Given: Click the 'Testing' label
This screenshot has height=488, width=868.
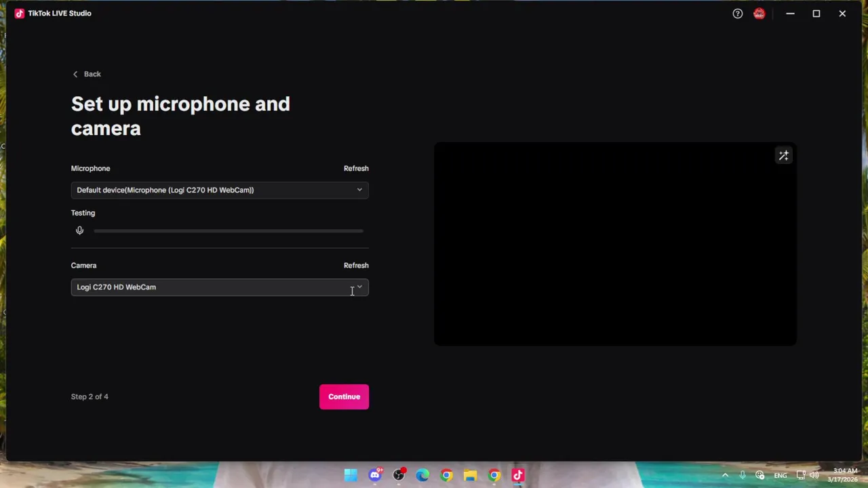Looking at the screenshot, I should pyautogui.click(x=83, y=213).
